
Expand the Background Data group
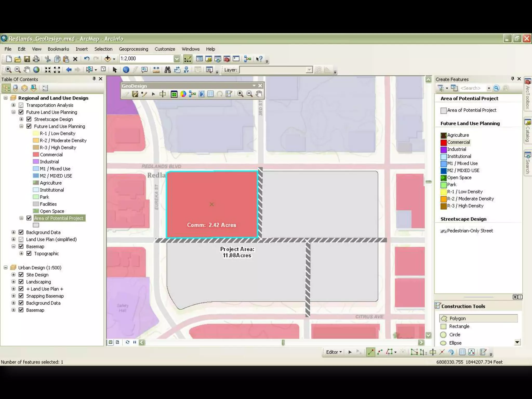(14, 232)
